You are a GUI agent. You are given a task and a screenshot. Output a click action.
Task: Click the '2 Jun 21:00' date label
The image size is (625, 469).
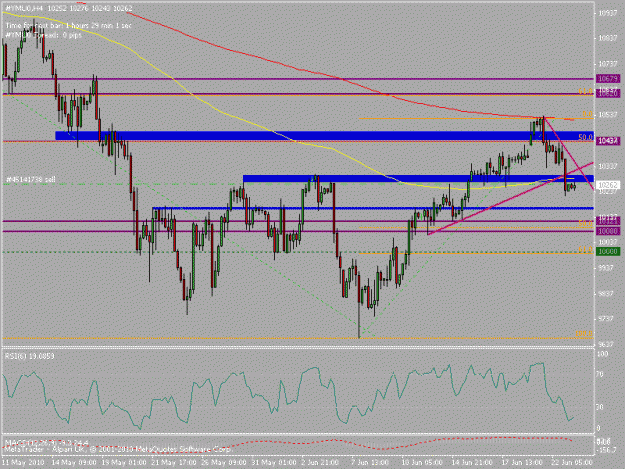pos(320,463)
